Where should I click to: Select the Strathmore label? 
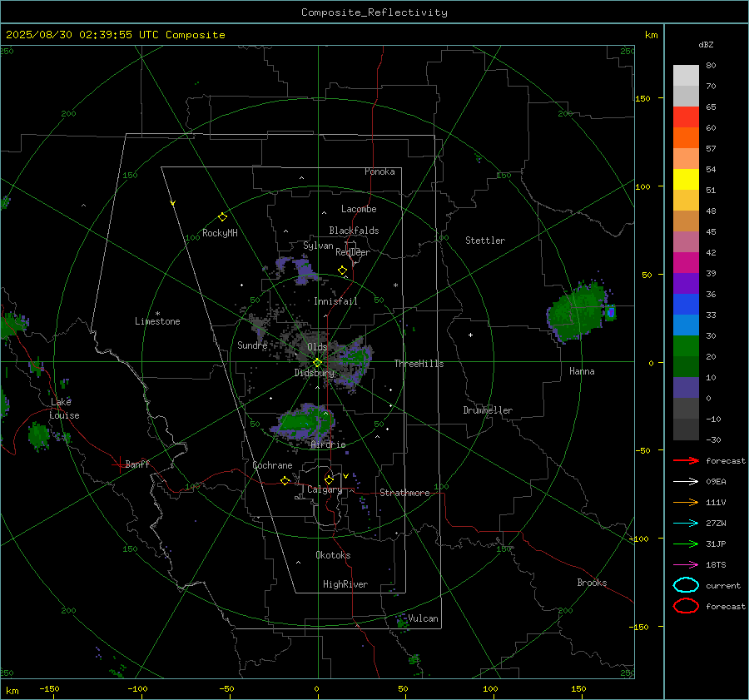pyautogui.click(x=404, y=493)
